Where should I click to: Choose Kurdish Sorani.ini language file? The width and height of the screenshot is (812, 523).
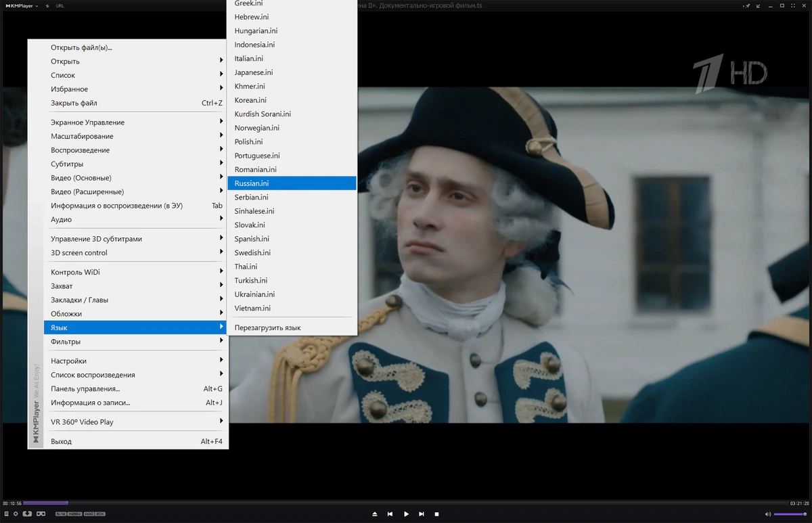pos(292,114)
